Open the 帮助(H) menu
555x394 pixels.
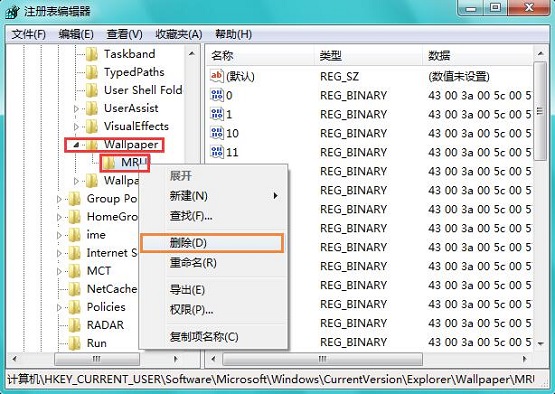click(x=234, y=34)
